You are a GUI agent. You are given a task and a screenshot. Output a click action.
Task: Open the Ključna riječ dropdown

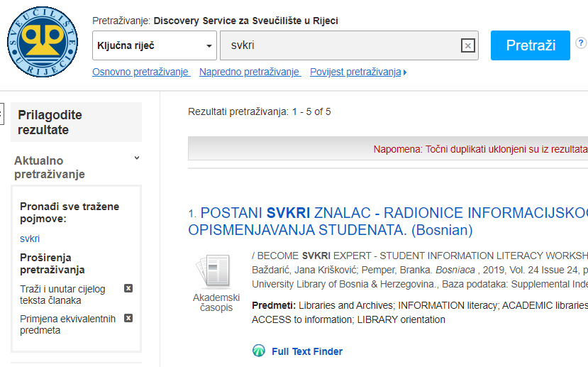[155, 45]
